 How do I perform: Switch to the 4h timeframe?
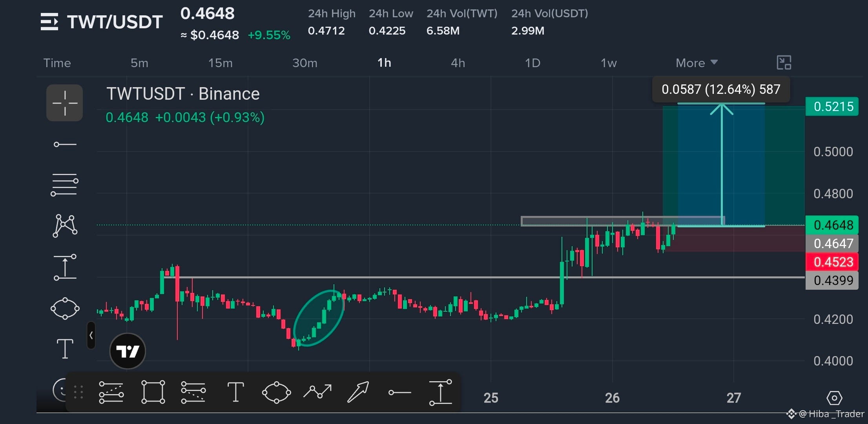click(x=458, y=63)
